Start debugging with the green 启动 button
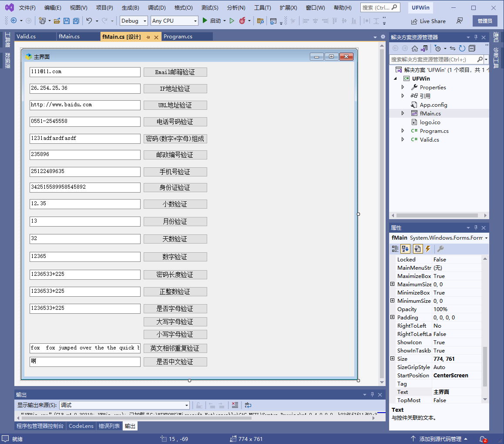 (212, 20)
